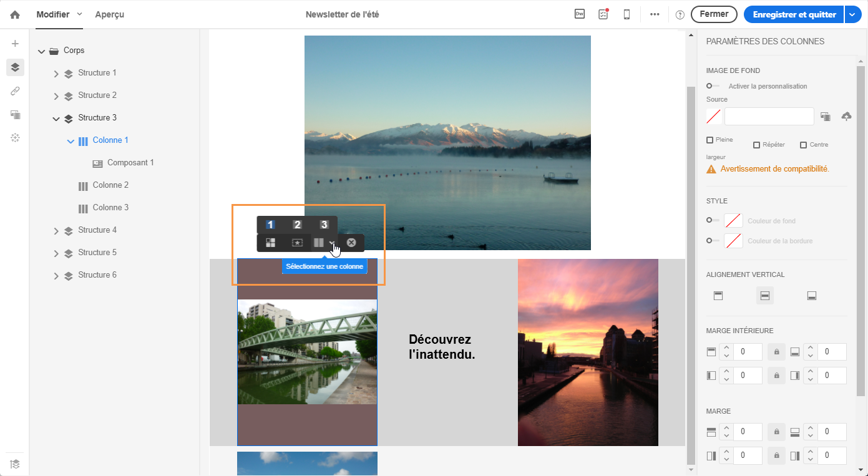The width and height of the screenshot is (868, 476).
Task: Collapse the Colonne 1 node
Action: pyautogui.click(x=71, y=141)
